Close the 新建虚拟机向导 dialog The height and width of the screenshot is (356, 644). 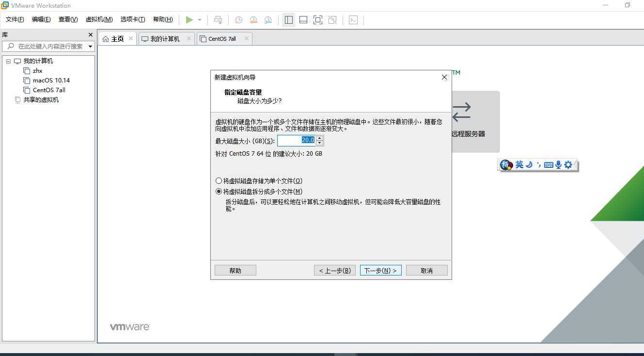(x=444, y=78)
